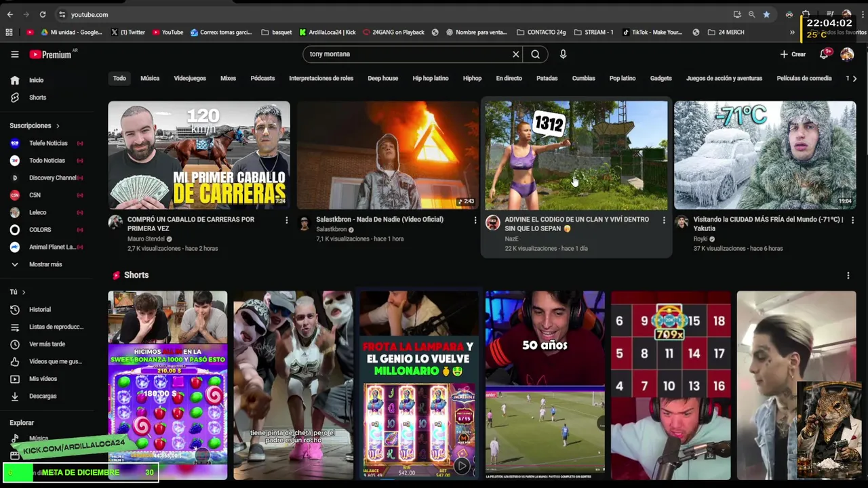Image resolution: width=868 pixels, height=488 pixels.
Task: Select the Cumbias filter chip
Action: coord(583,79)
